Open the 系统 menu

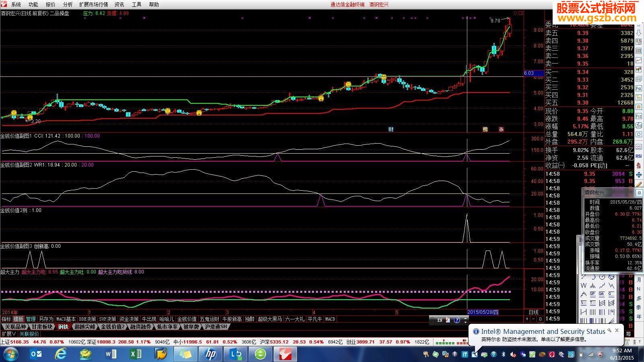point(16,4)
